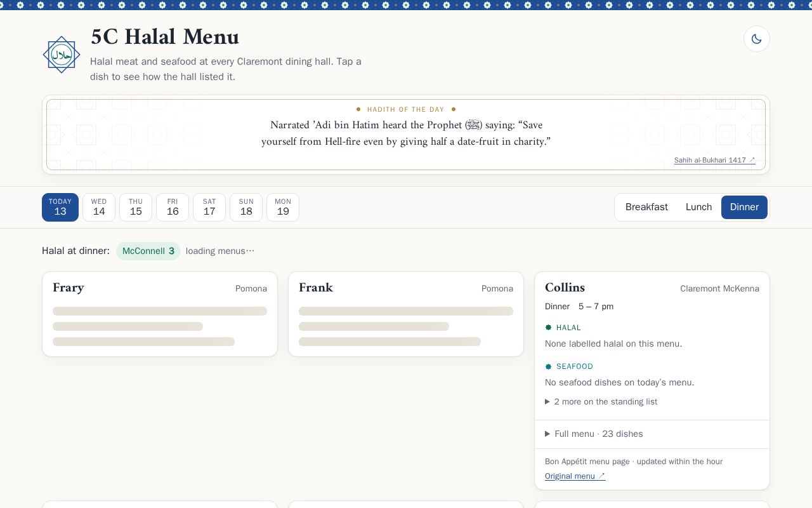The height and width of the screenshot is (508, 812).
Task: Click 'No seafood dishes on today's menu.'
Action: tap(619, 382)
